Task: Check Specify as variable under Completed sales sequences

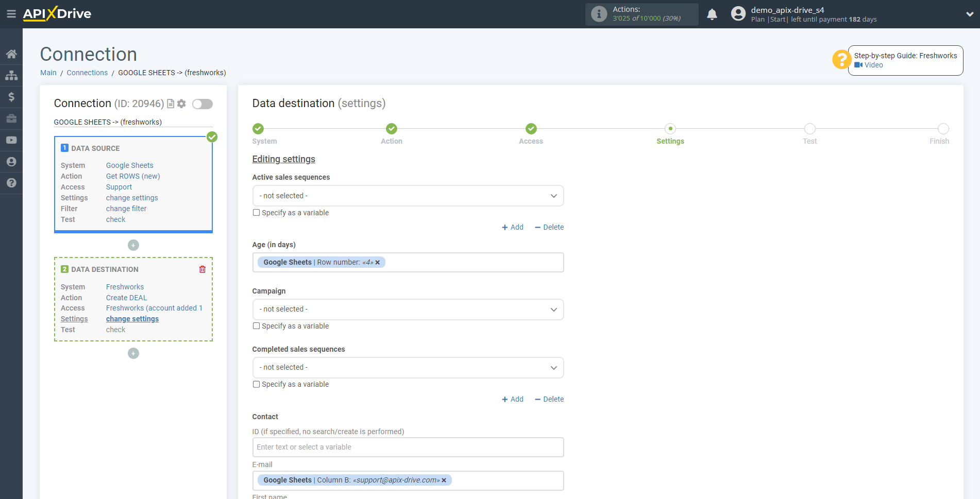Action: tap(256, 384)
